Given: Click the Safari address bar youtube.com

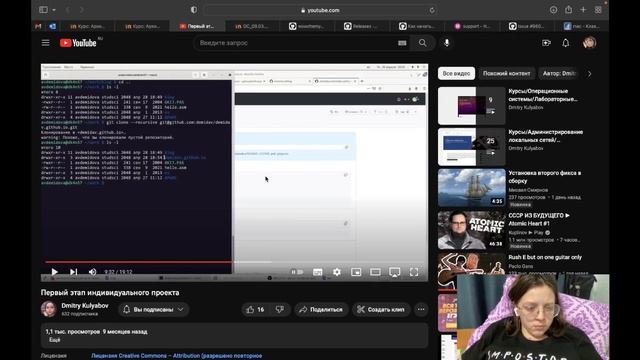Looking at the screenshot, I should [320, 10].
